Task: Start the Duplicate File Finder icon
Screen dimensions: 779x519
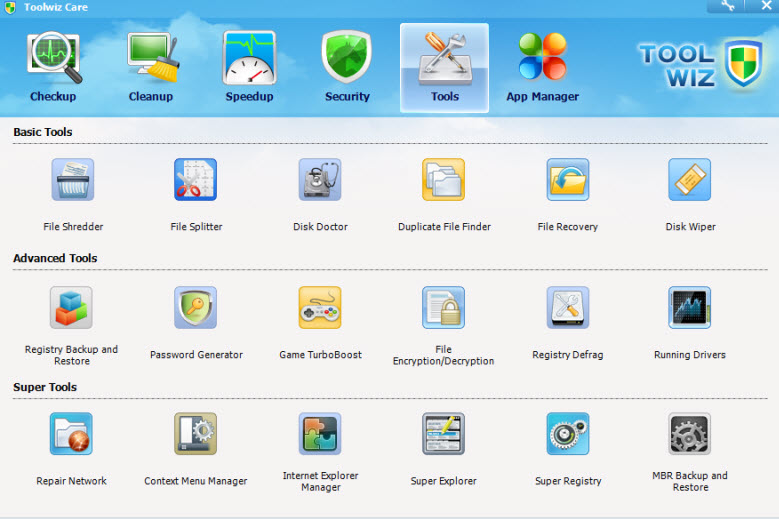Action: pyautogui.click(x=444, y=179)
